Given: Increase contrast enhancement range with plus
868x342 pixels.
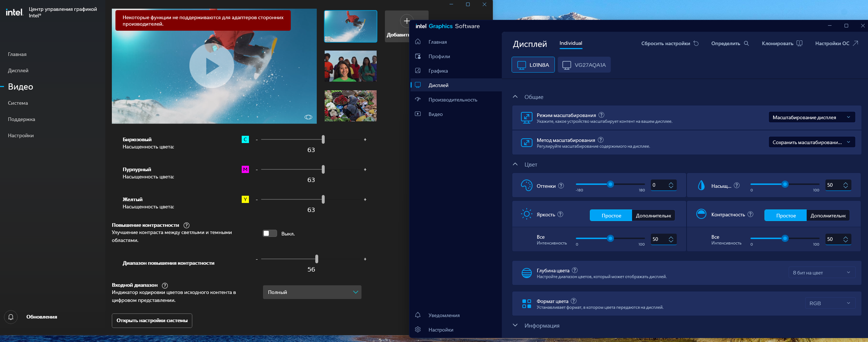Looking at the screenshot, I should pyautogui.click(x=365, y=259).
